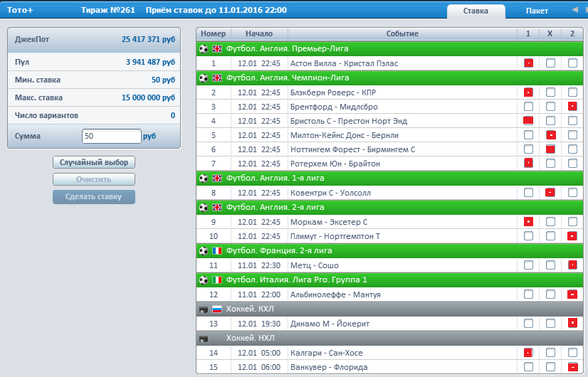Image resolution: width=588 pixels, height=377 pixels.
Task: Click the France flag in Франция 2-я лига header
Action: (x=217, y=250)
